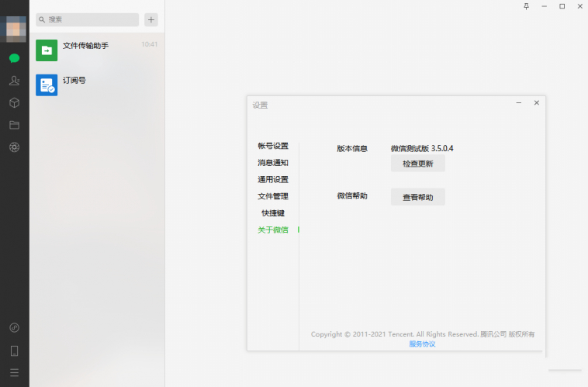Click the 微信测试版 3.5.0.4 version text
The image size is (588, 387).
422,148
